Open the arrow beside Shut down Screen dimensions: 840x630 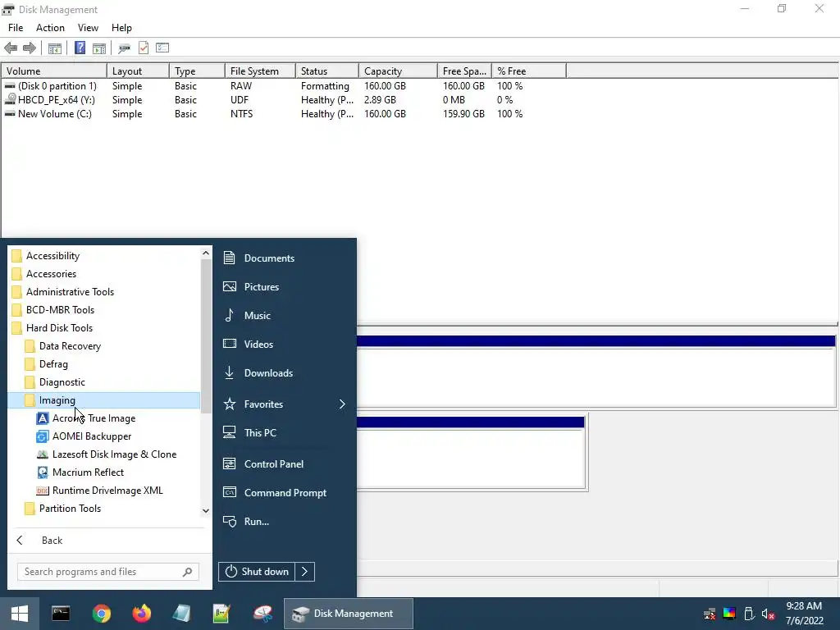(x=304, y=572)
